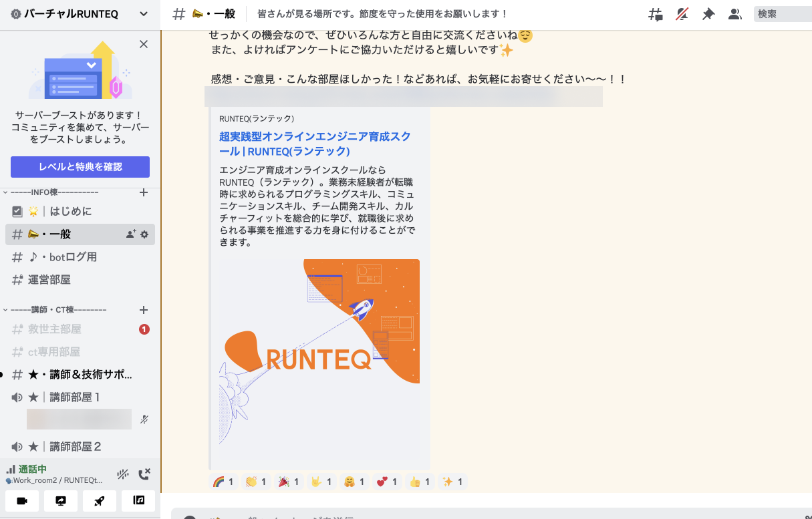The height and width of the screenshot is (519, 812).
Task: Join the ★|講師部屋2 voice channel
Action: pos(80,447)
